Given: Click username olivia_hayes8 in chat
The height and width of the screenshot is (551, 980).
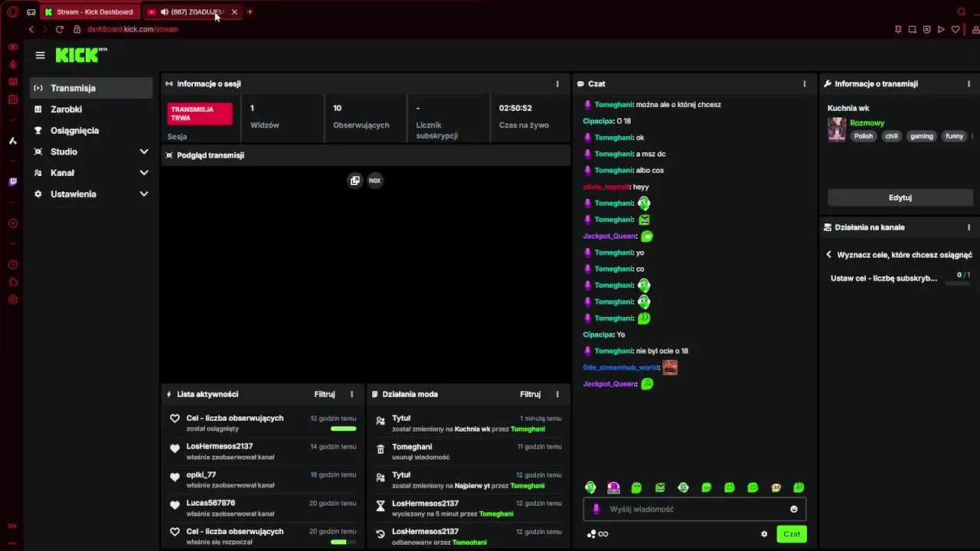Looking at the screenshot, I should tap(606, 187).
